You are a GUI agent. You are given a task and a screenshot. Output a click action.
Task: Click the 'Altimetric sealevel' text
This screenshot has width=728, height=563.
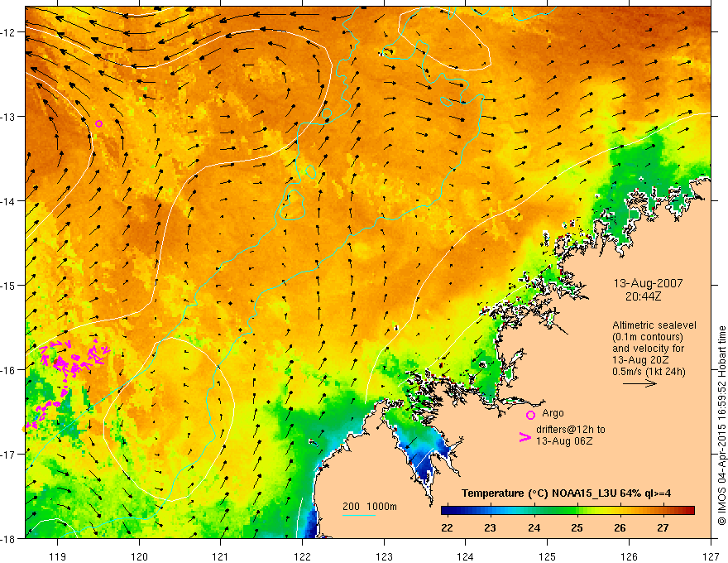coord(654,325)
